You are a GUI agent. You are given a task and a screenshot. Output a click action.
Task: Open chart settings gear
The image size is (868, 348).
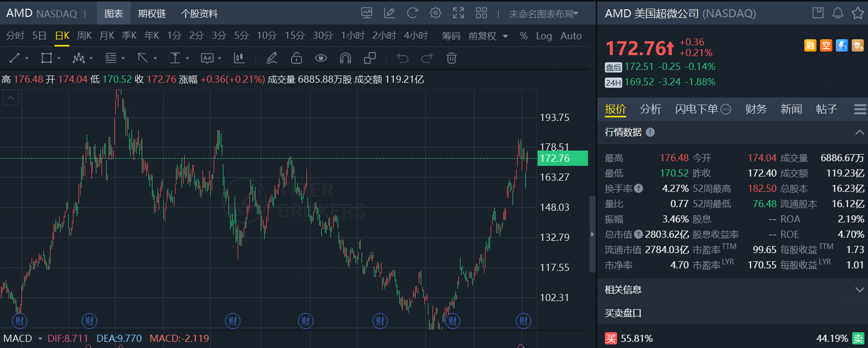click(436, 13)
